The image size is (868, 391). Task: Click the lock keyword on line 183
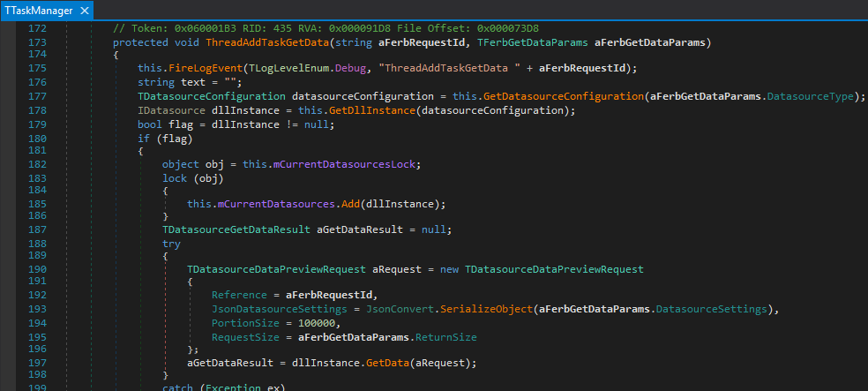click(x=175, y=179)
